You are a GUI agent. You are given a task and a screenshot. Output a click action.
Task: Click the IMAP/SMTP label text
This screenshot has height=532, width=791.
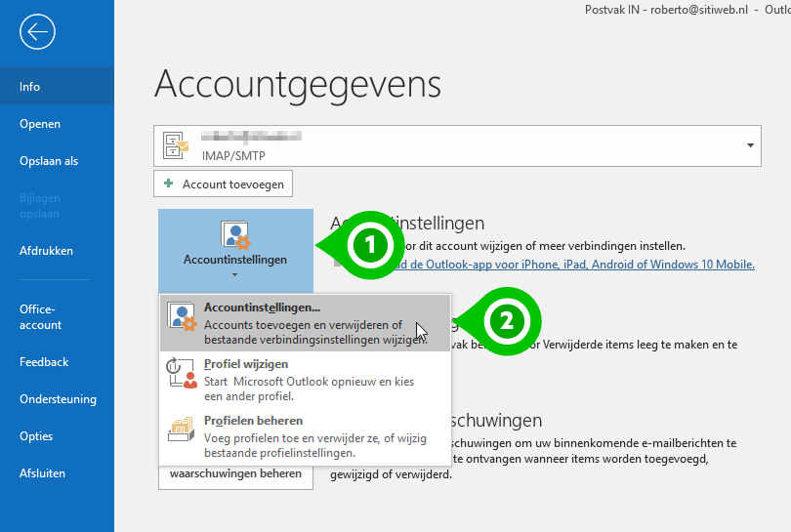point(233,156)
